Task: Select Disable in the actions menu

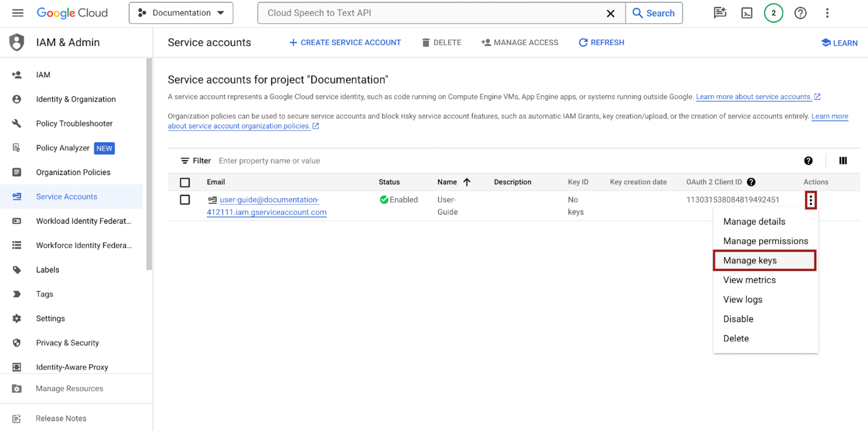Action: [738, 319]
